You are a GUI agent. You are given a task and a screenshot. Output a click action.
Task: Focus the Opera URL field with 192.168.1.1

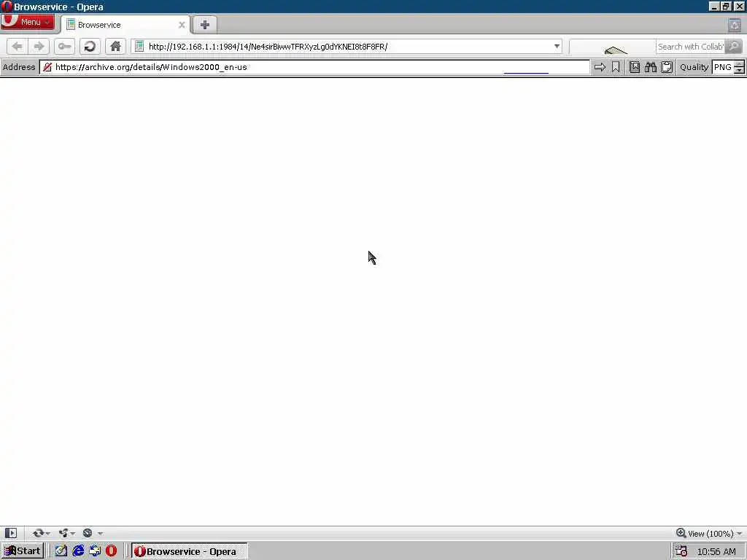click(347, 46)
